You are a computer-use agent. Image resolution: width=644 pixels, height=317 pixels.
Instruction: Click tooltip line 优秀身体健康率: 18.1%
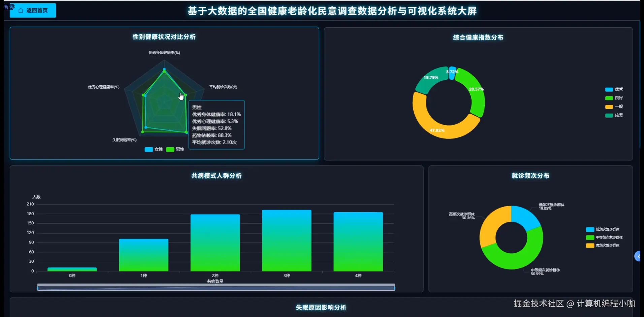pos(217,115)
